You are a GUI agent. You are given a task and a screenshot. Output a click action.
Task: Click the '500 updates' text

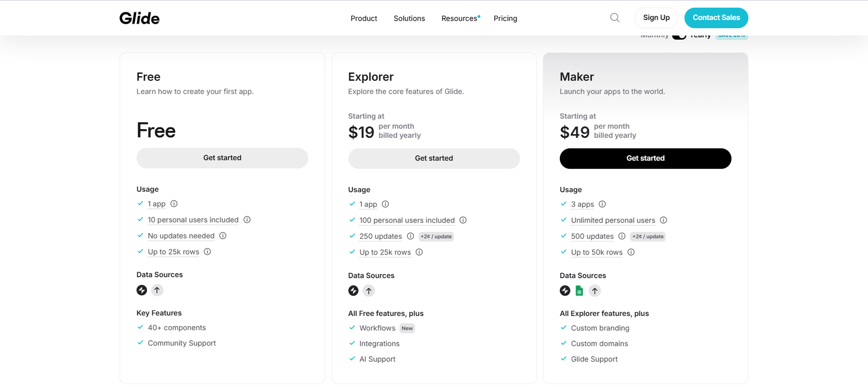tap(592, 236)
